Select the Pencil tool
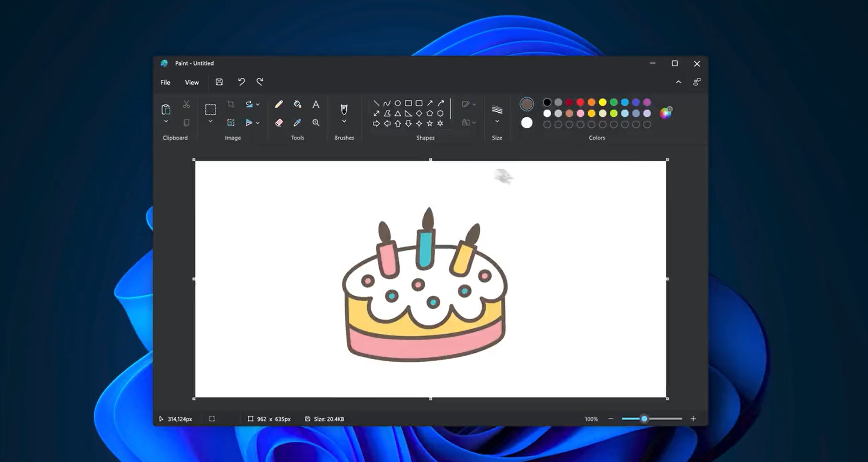This screenshot has height=462, width=868. tap(279, 104)
